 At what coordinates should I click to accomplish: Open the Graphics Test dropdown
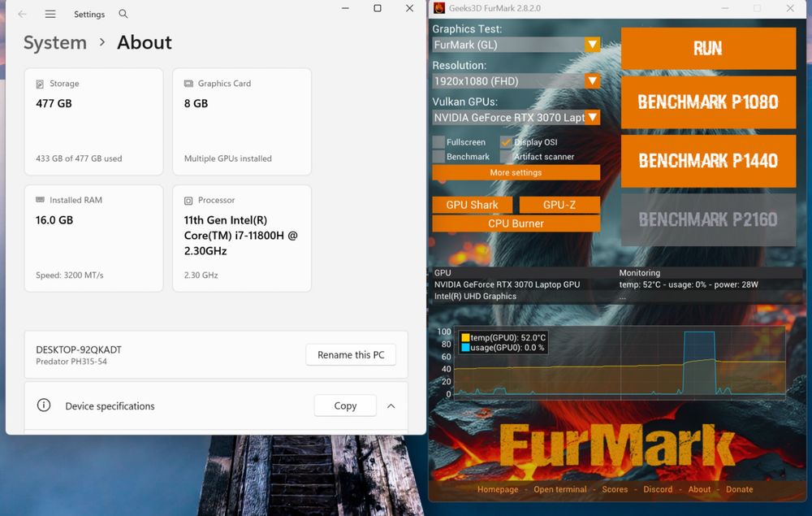coord(593,45)
